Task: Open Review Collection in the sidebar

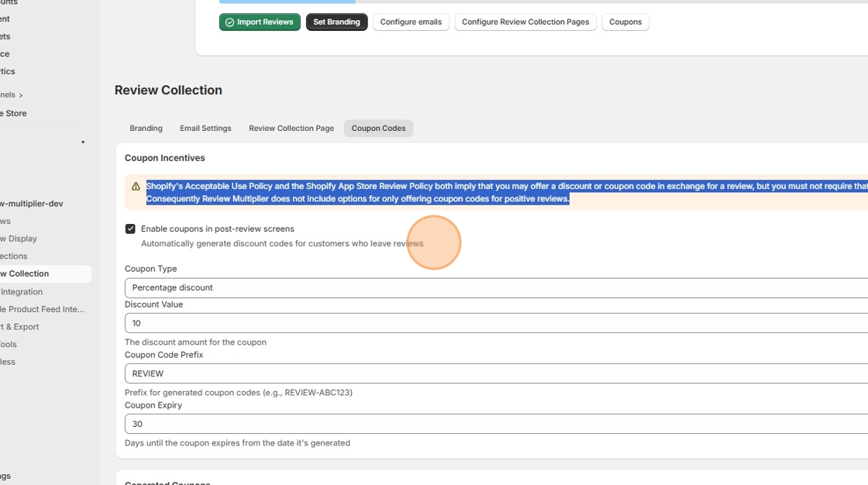Action: click(x=28, y=273)
